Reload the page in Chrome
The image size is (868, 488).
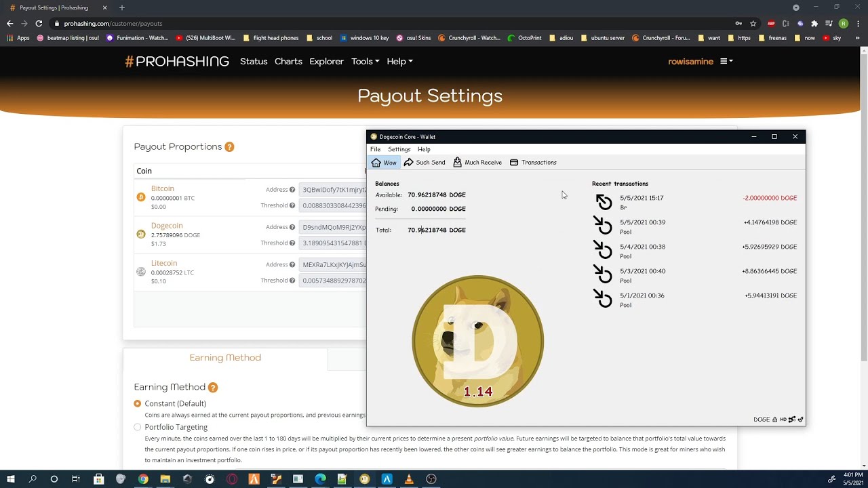point(39,23)
